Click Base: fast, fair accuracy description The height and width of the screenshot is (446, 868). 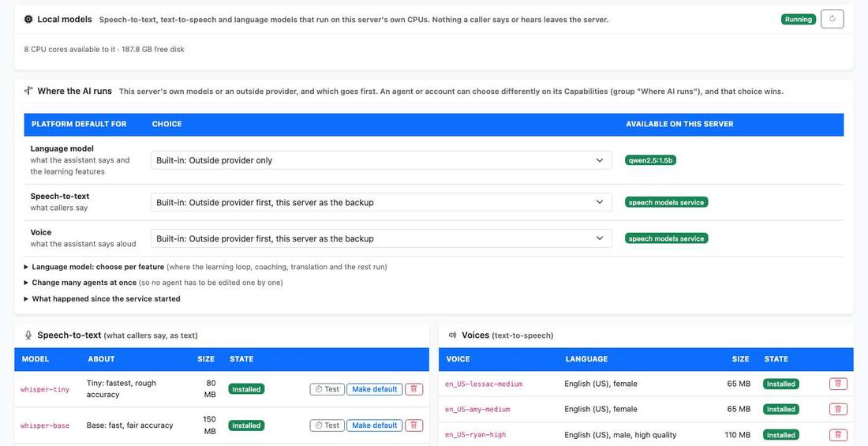(x=129, y=425)
